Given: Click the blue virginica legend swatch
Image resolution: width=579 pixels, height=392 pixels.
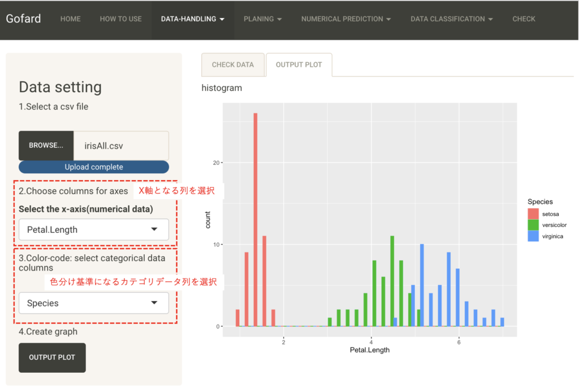Looking at the screenshot, I should point(533,236).
